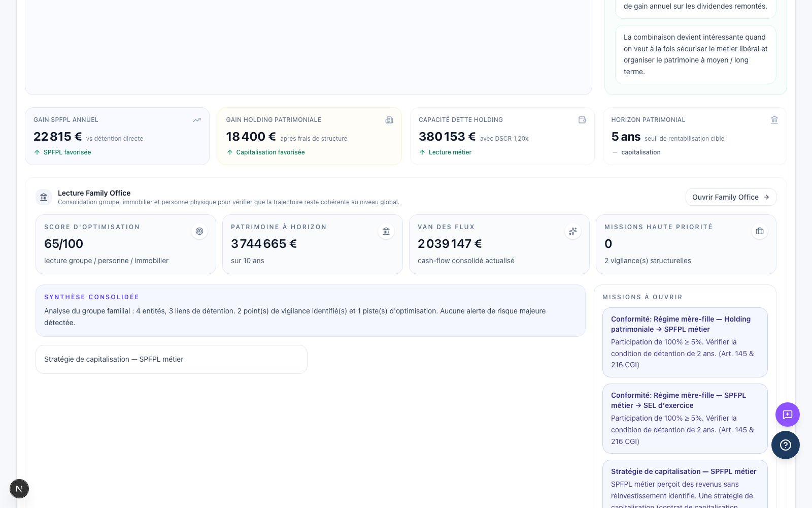Click the green up arrow next to SPFPL favorisée
812x508 pixels.
tap(37, 152)
